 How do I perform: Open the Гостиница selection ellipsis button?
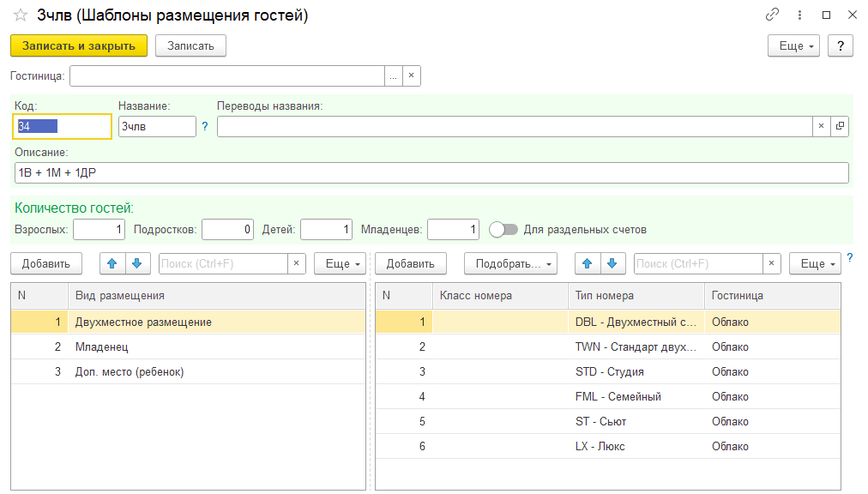click(x=393, y=76)
